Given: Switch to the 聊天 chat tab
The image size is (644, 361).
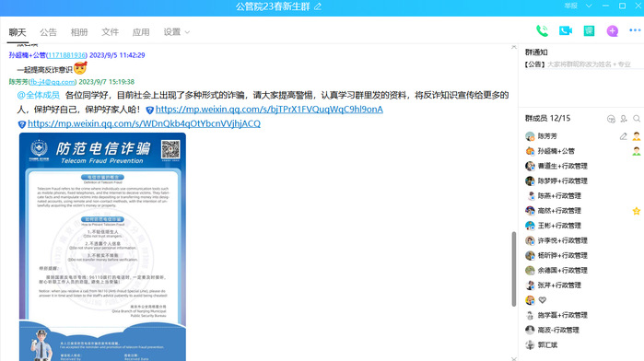Looking at the screenshot, I should pyautogui.click(x=18, y=32).
